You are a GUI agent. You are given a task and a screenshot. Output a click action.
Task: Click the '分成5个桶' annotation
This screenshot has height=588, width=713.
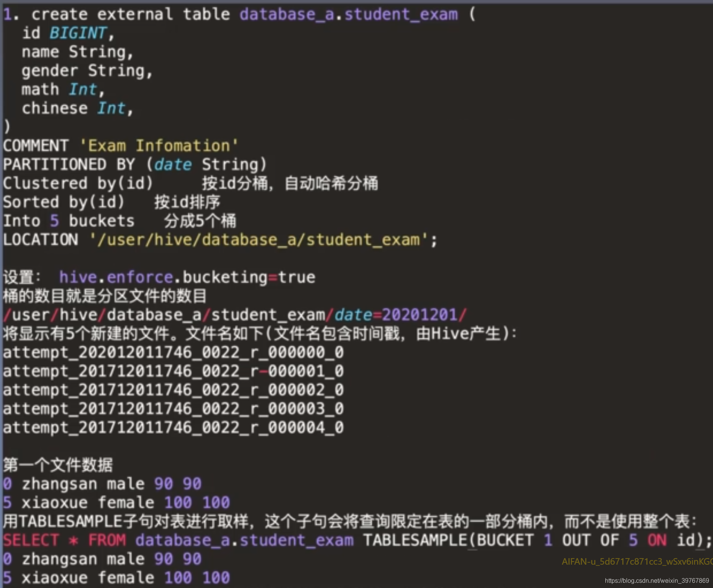(x=200, y=221)
